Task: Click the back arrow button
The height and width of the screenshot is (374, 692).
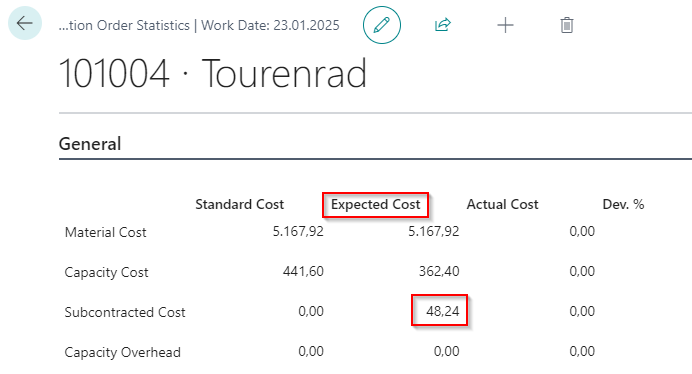Action: tap(25, 23)
